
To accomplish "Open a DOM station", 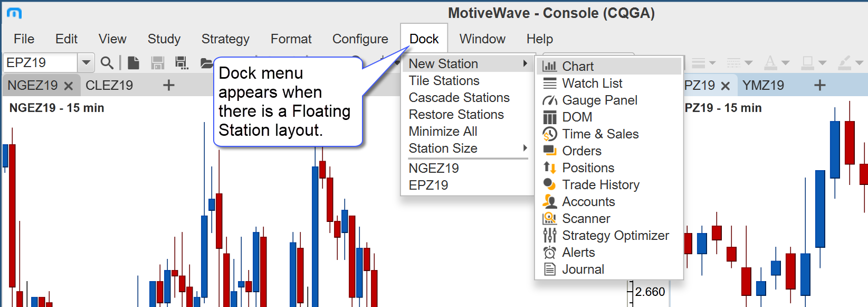I will pyautogui.click(x=577, y=117).
